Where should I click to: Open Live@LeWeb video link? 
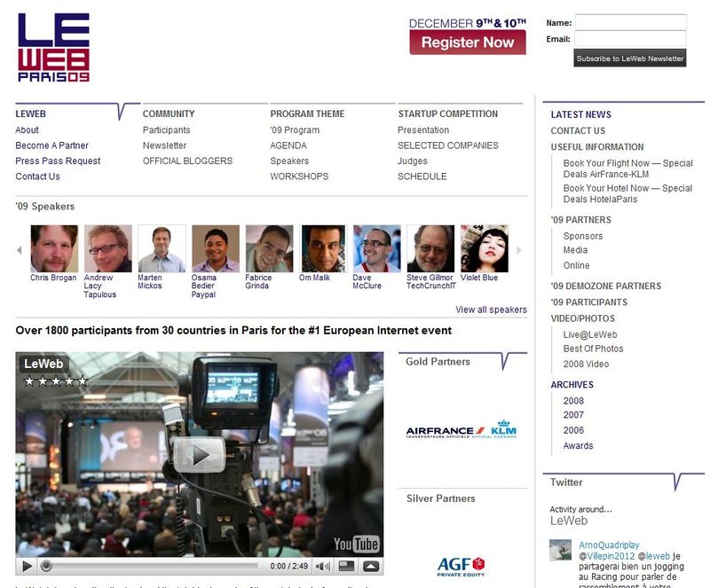tap(590, 334)
